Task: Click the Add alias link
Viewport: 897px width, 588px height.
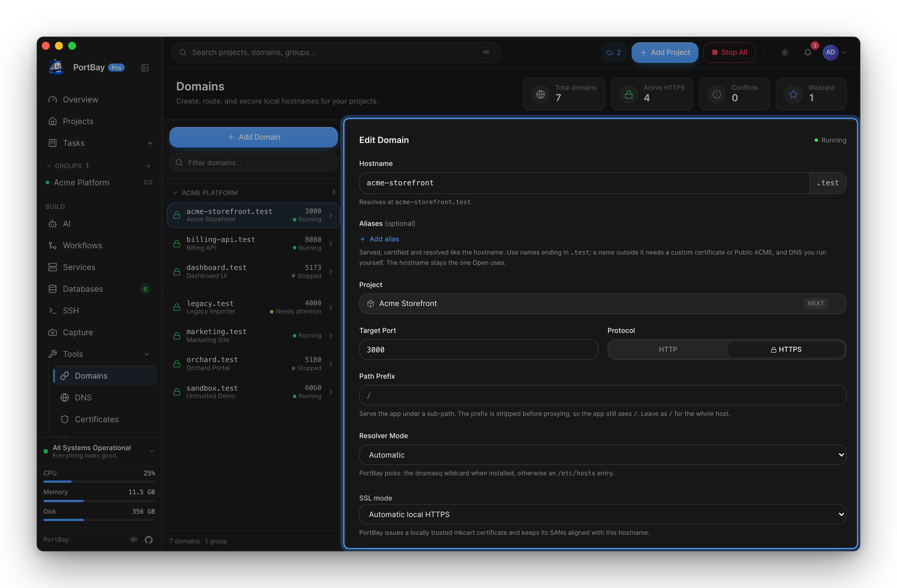Action: point(379,239)
